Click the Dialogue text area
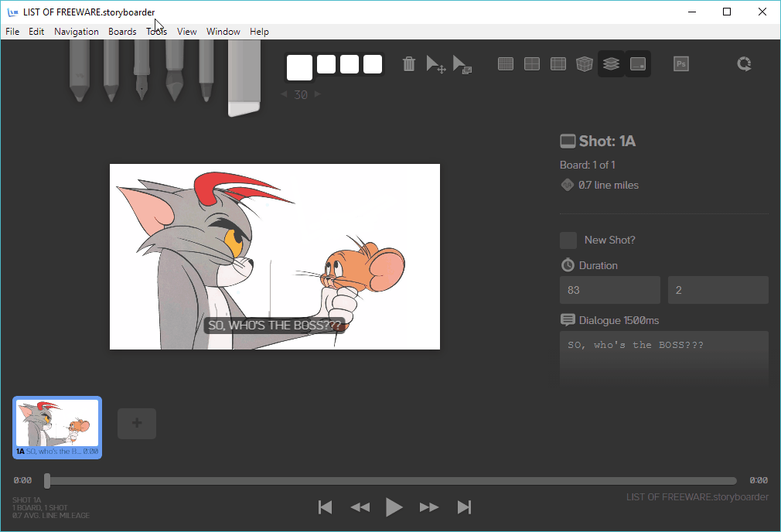The image size is (781, 532). pos(664,359)
